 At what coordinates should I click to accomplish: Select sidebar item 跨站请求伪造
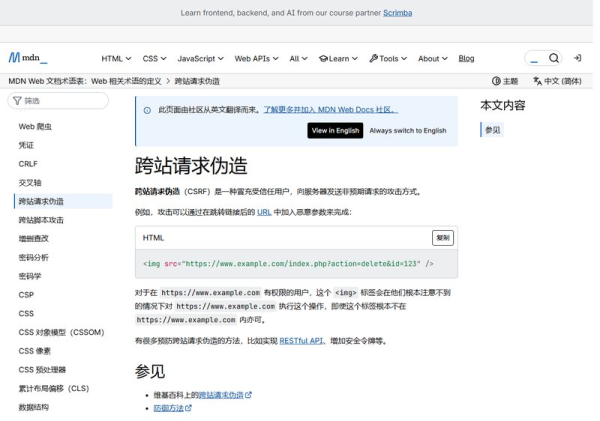tap(63, 201)
